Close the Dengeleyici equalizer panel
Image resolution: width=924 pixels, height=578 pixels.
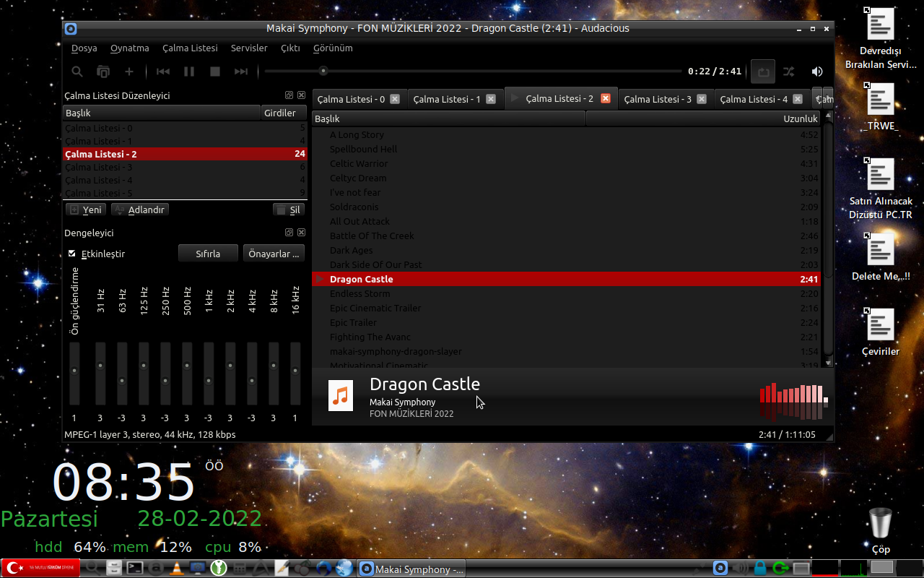point(301,233)
